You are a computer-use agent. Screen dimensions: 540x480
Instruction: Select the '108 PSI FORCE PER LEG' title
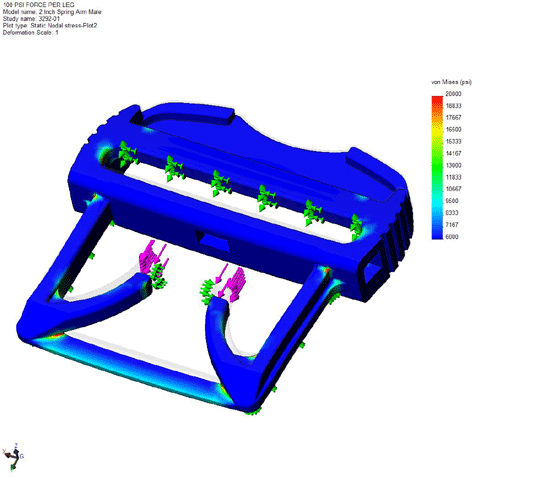pos(38,5)
